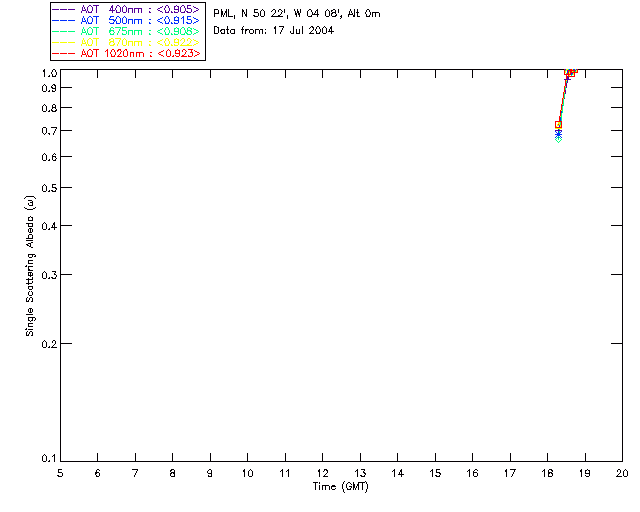
Task: Click the AOT 400nm legend entry
Action: (x=126, y=9)
